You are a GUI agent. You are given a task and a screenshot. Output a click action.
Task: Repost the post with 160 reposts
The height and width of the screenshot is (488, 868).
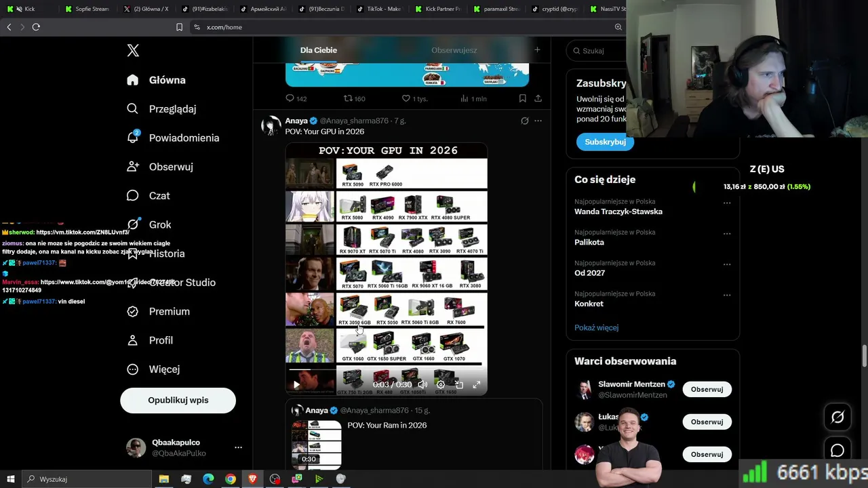(354, 98)
